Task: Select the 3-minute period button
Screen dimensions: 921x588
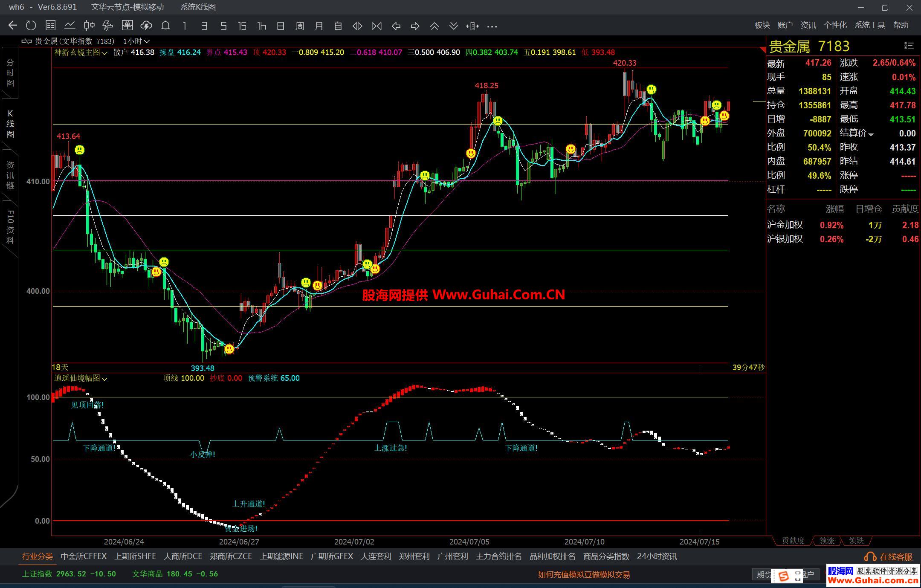Action: tap(204, 26)
